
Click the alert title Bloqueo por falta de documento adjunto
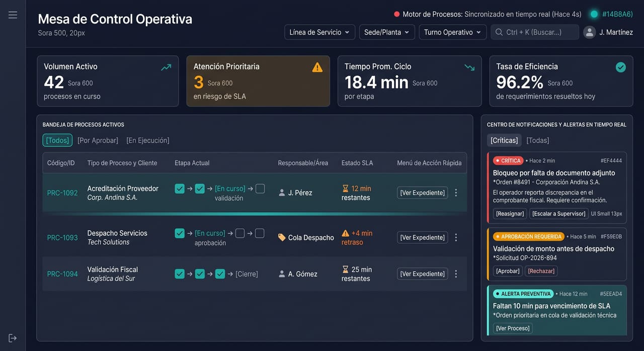(x=554, y=173)
